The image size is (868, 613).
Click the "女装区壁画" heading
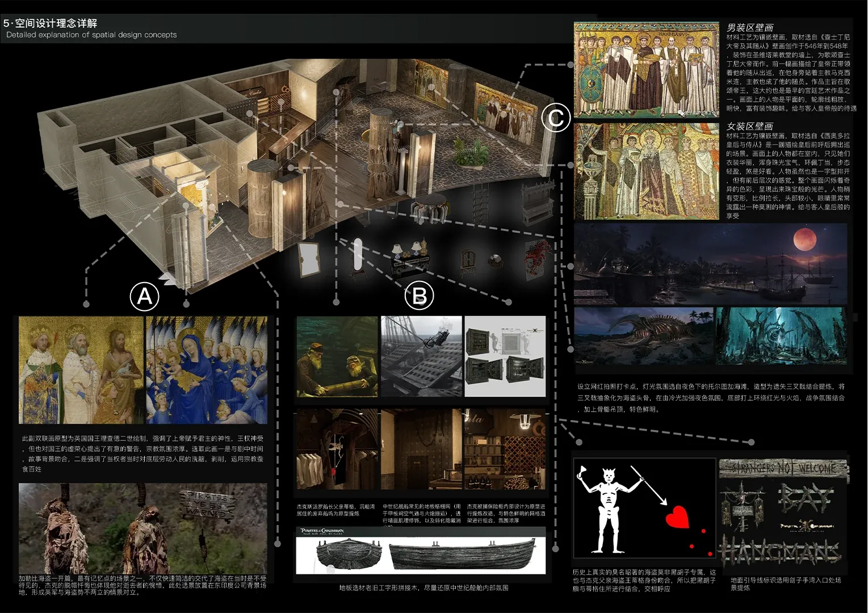click(x=750, y=126)
